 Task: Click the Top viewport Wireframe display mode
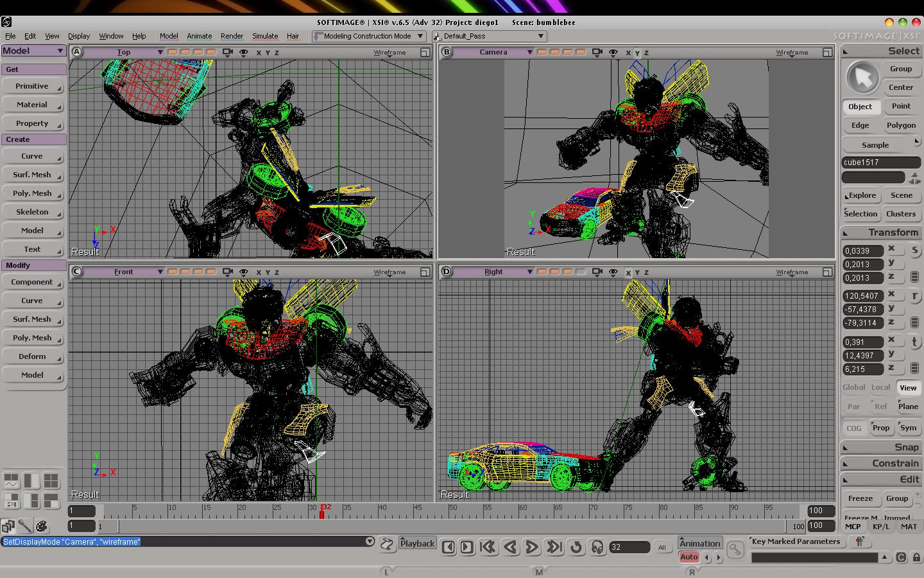click(389, 53)
